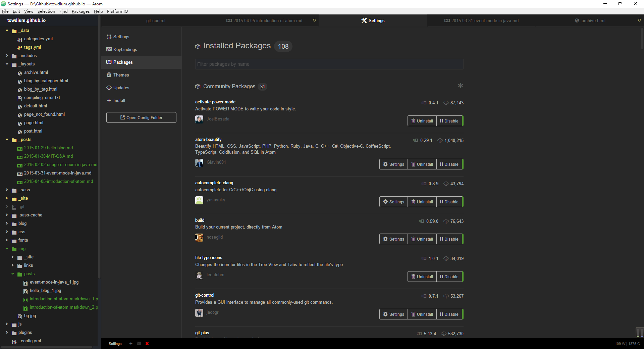Open tags.yml in tree view
This screenshot has width=644, height=349.
[33, 47]
